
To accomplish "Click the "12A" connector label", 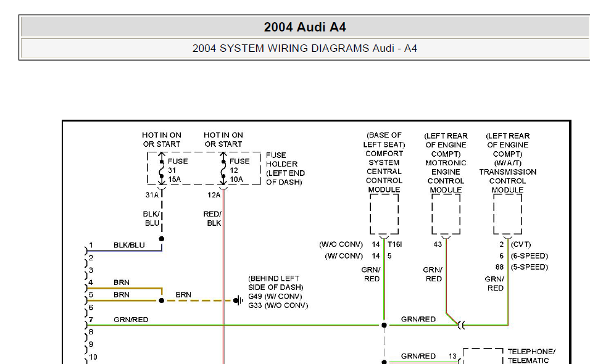I will (x=214, y=195).
